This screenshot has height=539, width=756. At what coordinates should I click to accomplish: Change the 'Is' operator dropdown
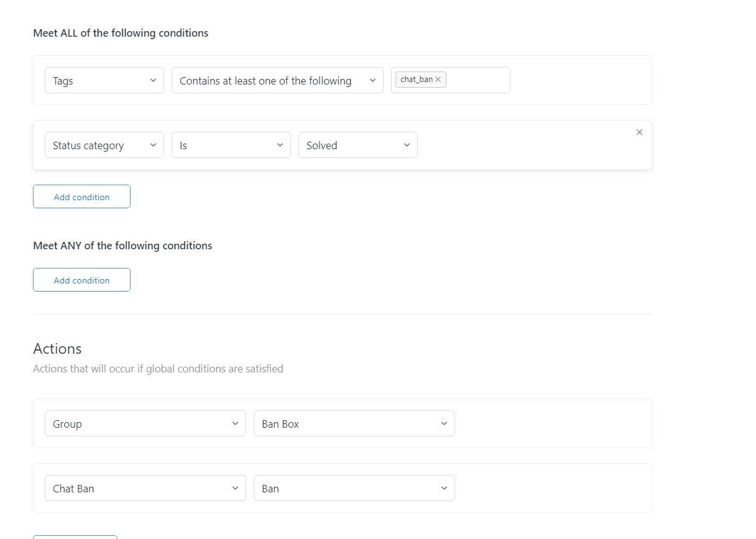(231, 145)
